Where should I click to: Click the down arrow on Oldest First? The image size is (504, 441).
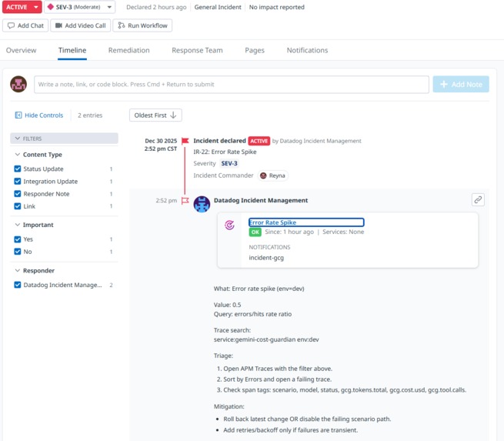[173, 115]
